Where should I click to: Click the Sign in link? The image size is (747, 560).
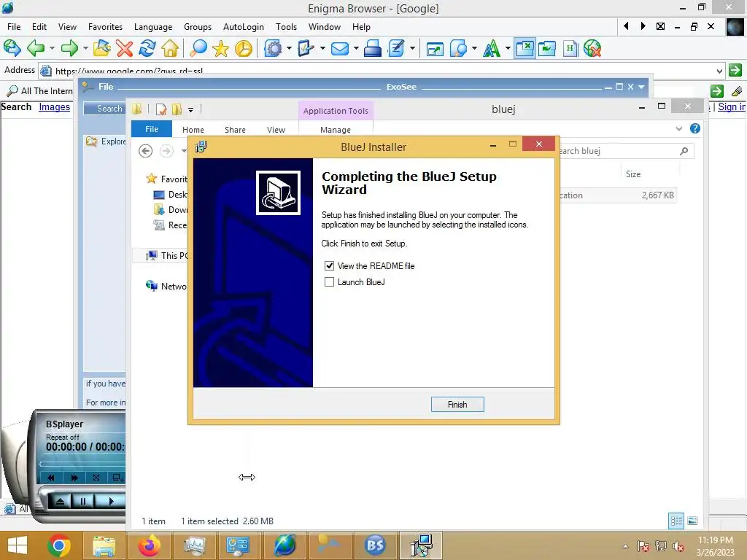731,106
